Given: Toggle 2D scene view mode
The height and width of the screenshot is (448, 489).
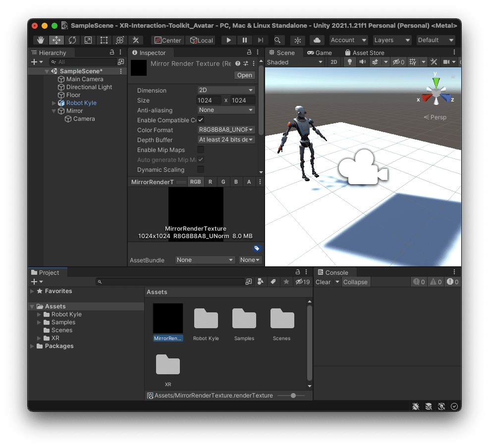Looking at the screenshot, I should 334,62.
